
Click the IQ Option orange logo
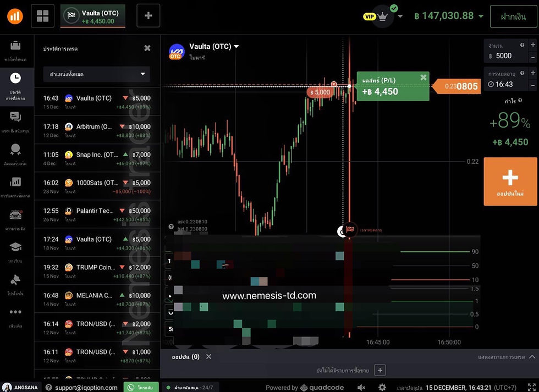(x=15, y=16)
